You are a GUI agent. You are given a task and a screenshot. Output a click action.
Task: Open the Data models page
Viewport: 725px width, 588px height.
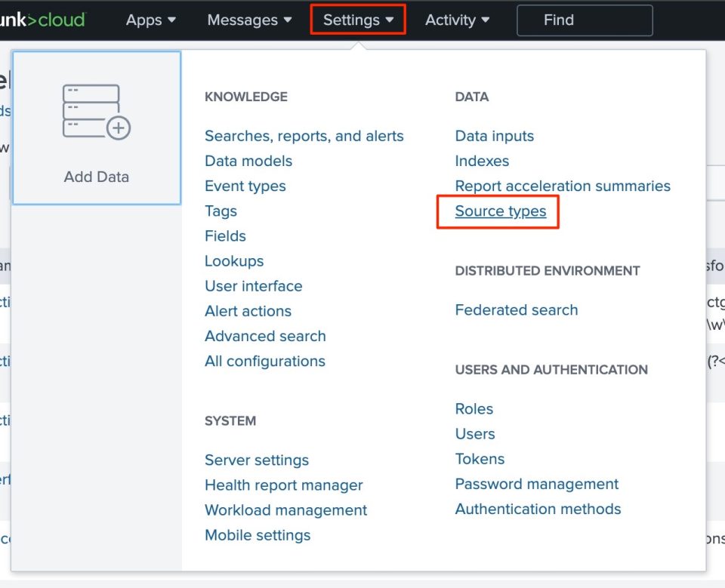(x=248, y=160)
